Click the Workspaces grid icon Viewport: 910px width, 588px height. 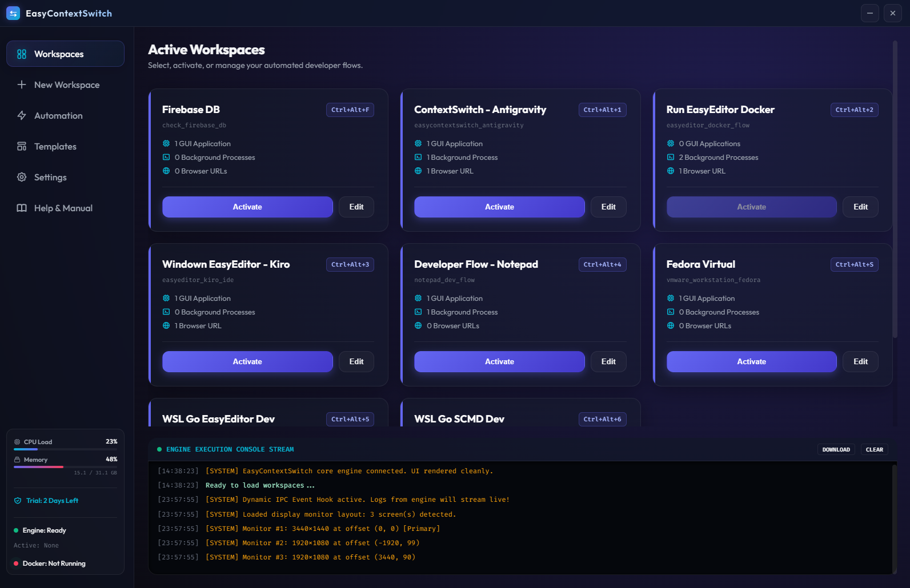pyautogui.click(x=22, y=54)
